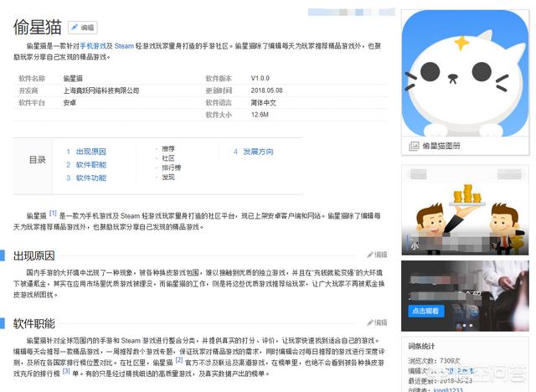The image size is (536, 392).
Task: Open reference [2] in 软件职能 paragraph
Action: 179,359
